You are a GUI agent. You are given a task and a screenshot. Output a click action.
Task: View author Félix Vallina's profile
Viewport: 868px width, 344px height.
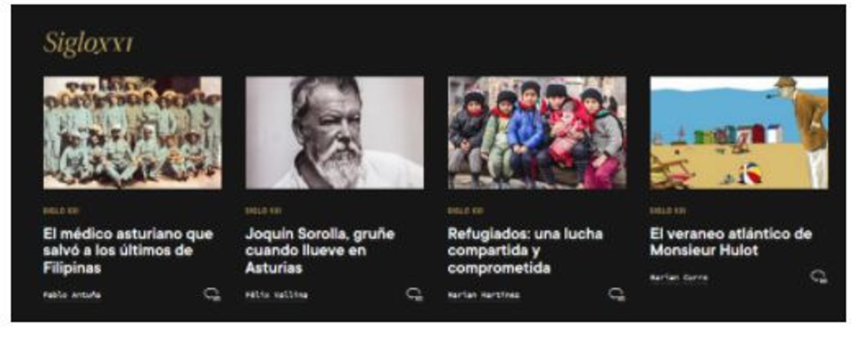click(x=277, y=295)
